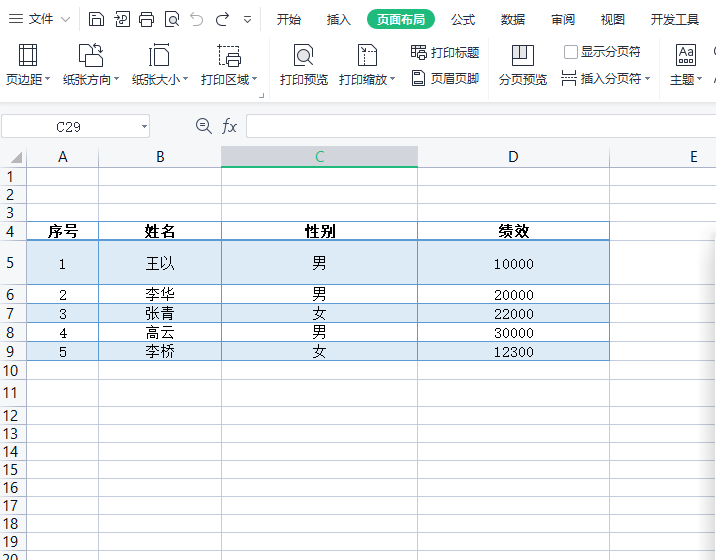This screenshot has width=716, height=560.
Task: Select column D header
Action: [513, 157]
